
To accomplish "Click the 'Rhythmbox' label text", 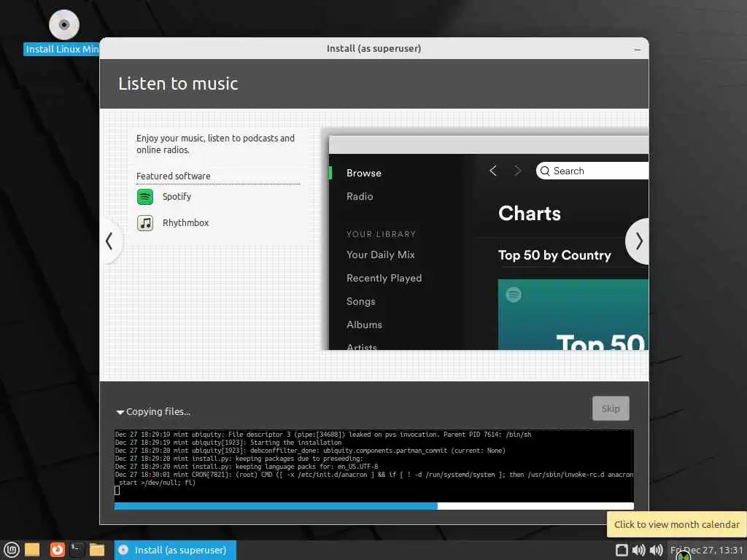I will [x=185, y=223].
